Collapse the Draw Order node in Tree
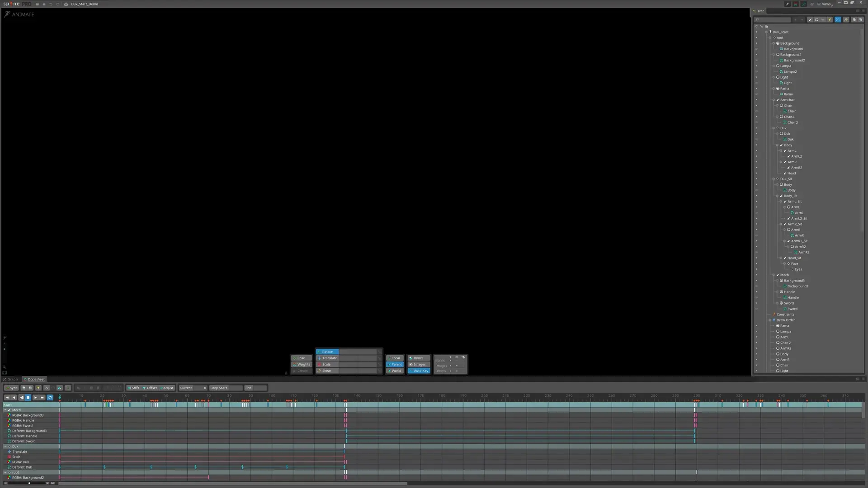This screenshot has height=488, width=868. coord(770,320)
